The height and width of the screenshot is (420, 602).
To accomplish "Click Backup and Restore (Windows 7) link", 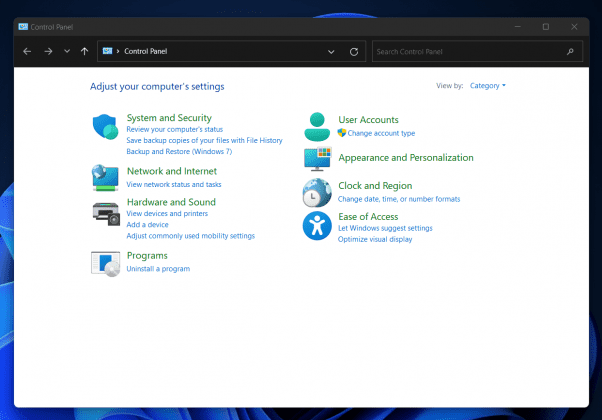I will click(179, 151).
